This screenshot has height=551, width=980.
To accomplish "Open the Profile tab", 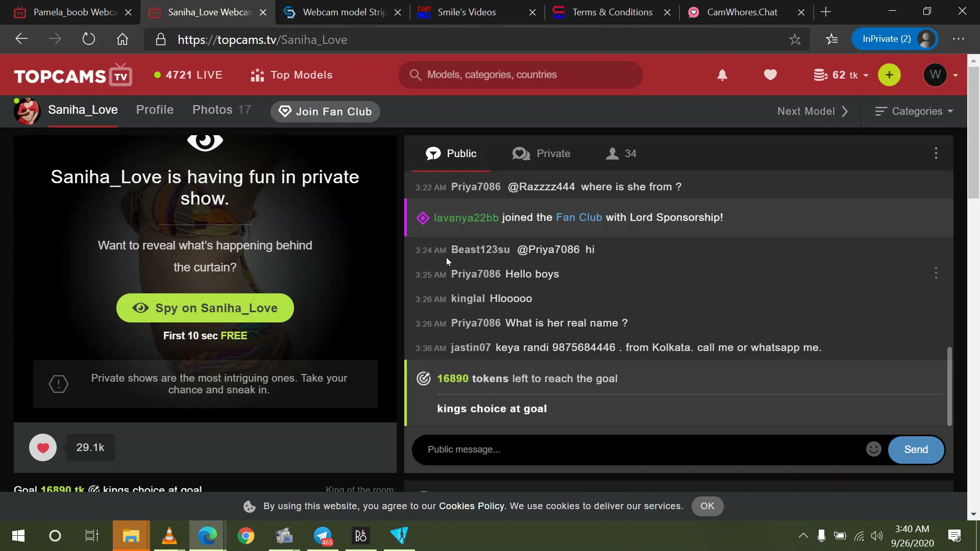I will tap(155, 110).
